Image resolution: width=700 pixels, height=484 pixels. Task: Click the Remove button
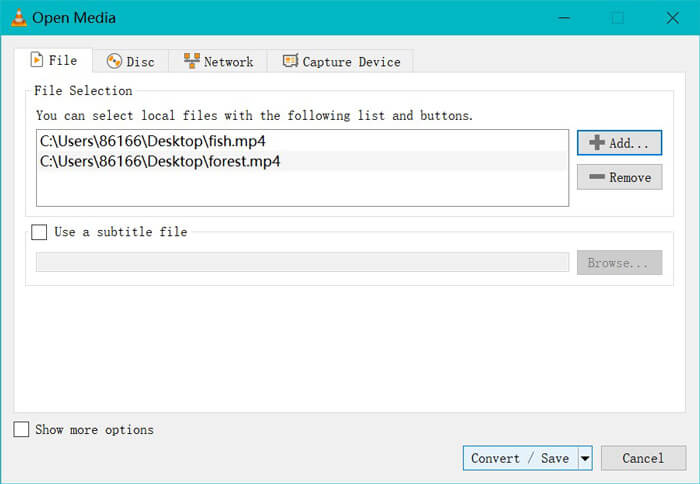[x=619, y=177]
